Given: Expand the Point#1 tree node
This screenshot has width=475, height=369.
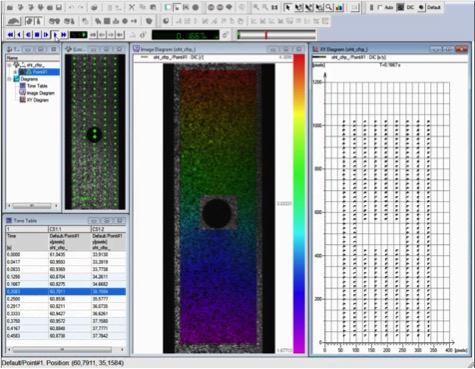Looking at the screenshot, I should (15, 72).
